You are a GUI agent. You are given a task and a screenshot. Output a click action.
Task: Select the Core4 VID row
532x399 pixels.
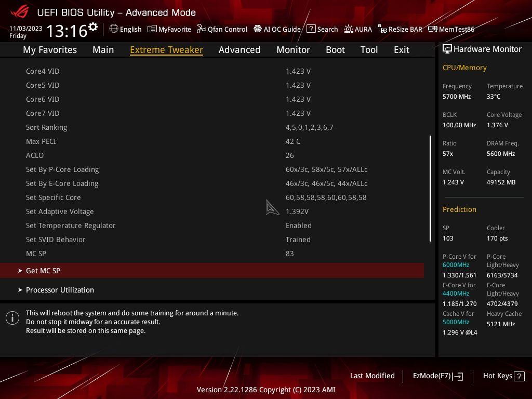212,71
